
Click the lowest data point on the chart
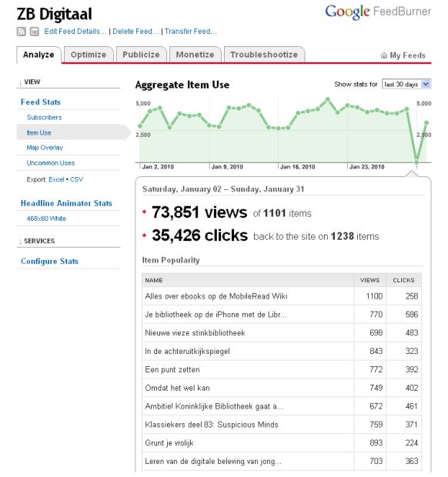[x=416, y=162]
